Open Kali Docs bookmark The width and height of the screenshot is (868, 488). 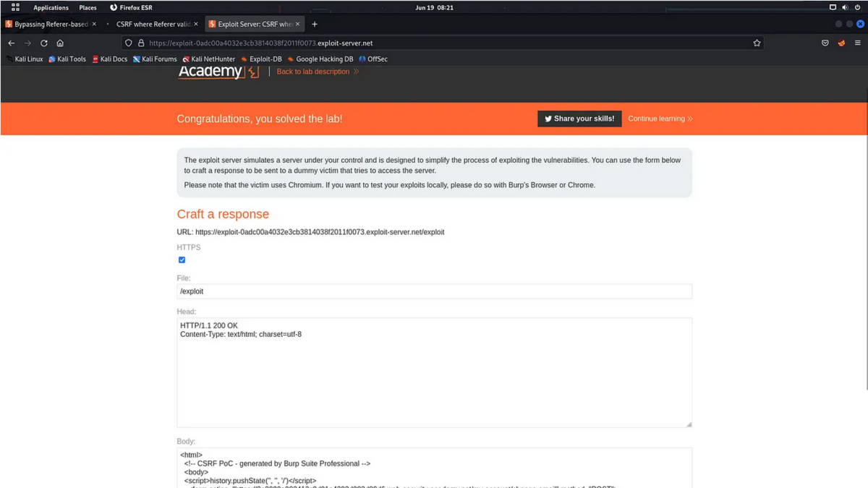(110, 59)
